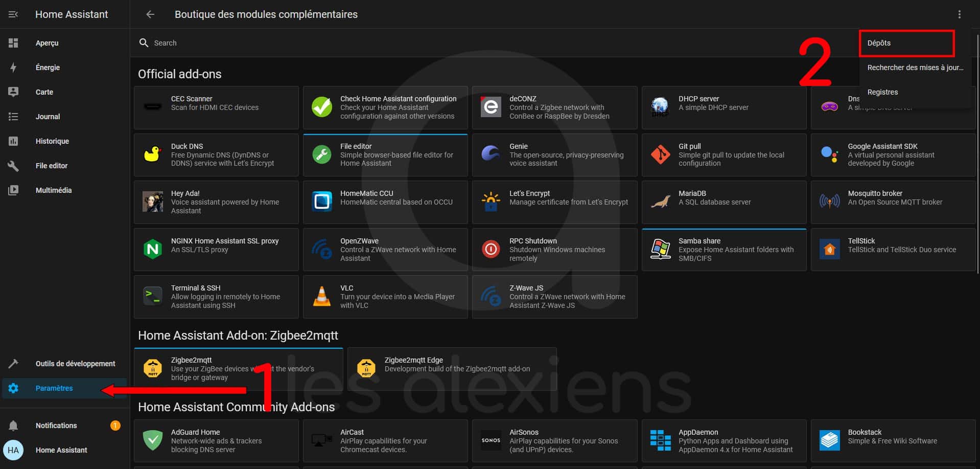Click the NGINX green hexagon logo
Image resolution: width=980 pixels, height=469 pixels.
tap(152, 249)
